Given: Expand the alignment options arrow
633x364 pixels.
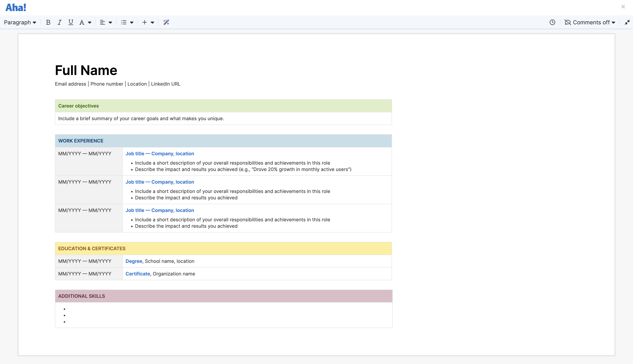Looking at the screenshot, I should click(x=110, y=22).
